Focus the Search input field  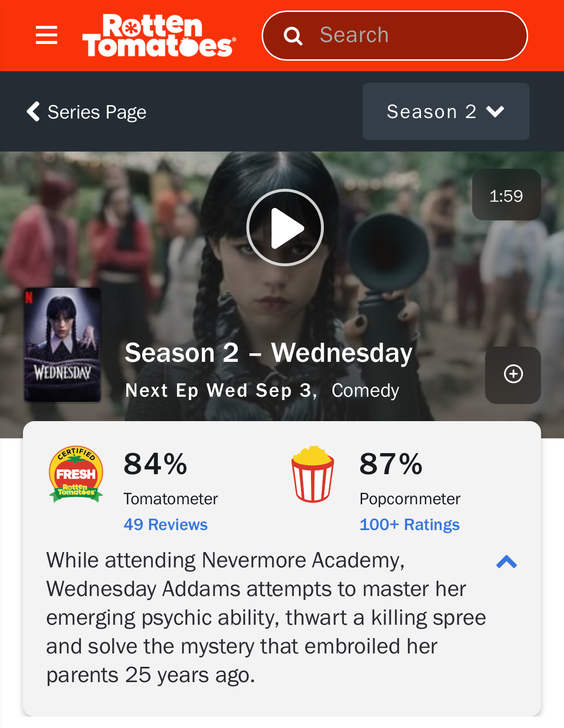click(x=395, y=36)
